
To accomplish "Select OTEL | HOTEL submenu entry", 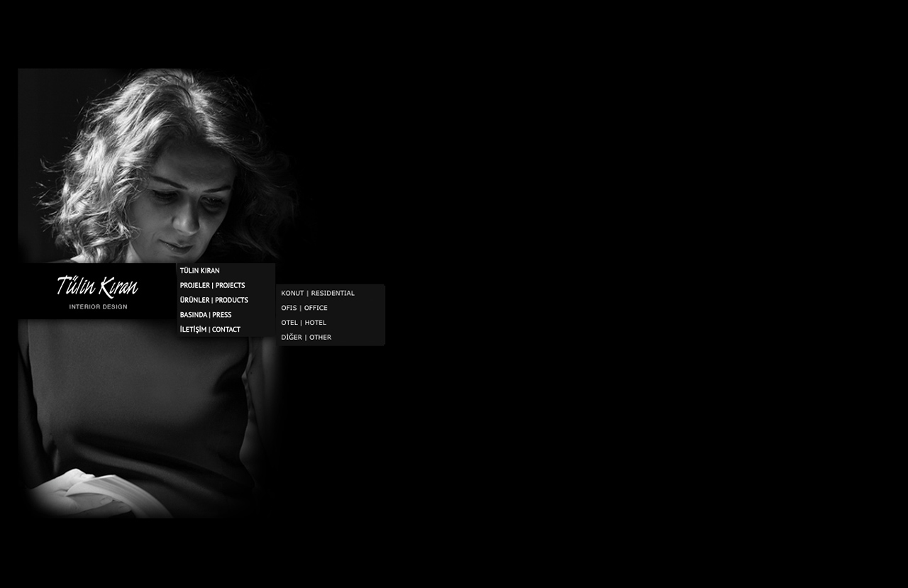I will click(304, 323).
